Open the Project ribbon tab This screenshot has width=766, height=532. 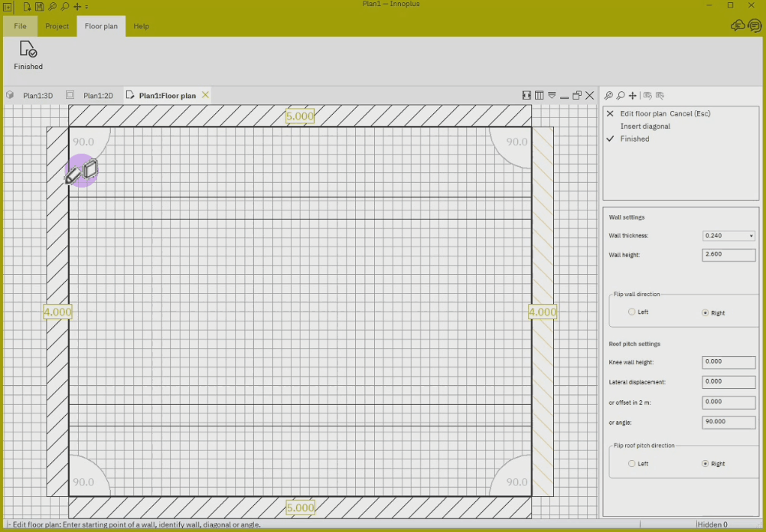coord(57,26)
